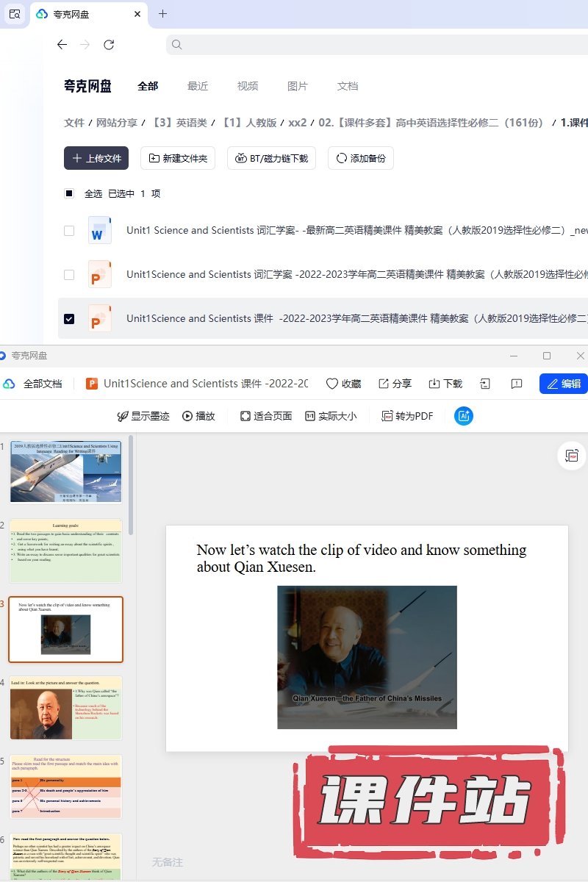Click the browser reload icon
Screen dimensions: 588x882
(109, 45)
